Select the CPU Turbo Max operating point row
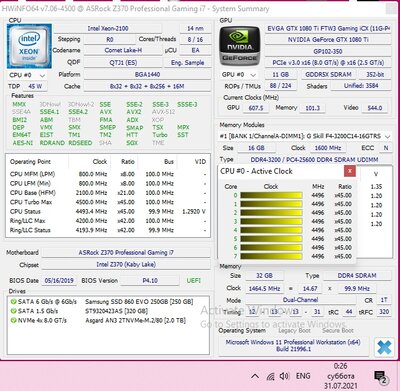Viewport: 400px width, 391px height. click(108, 202)
